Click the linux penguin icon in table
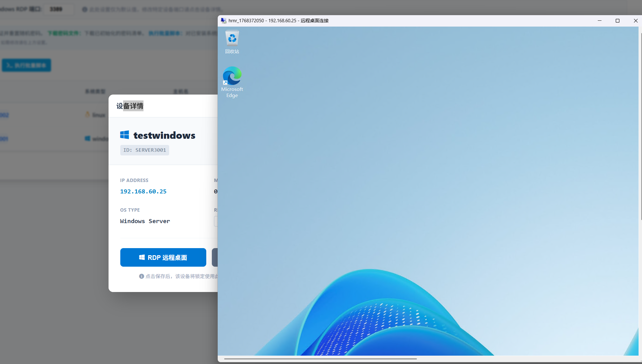Screen dimensions: 642x364 (88, 115)
